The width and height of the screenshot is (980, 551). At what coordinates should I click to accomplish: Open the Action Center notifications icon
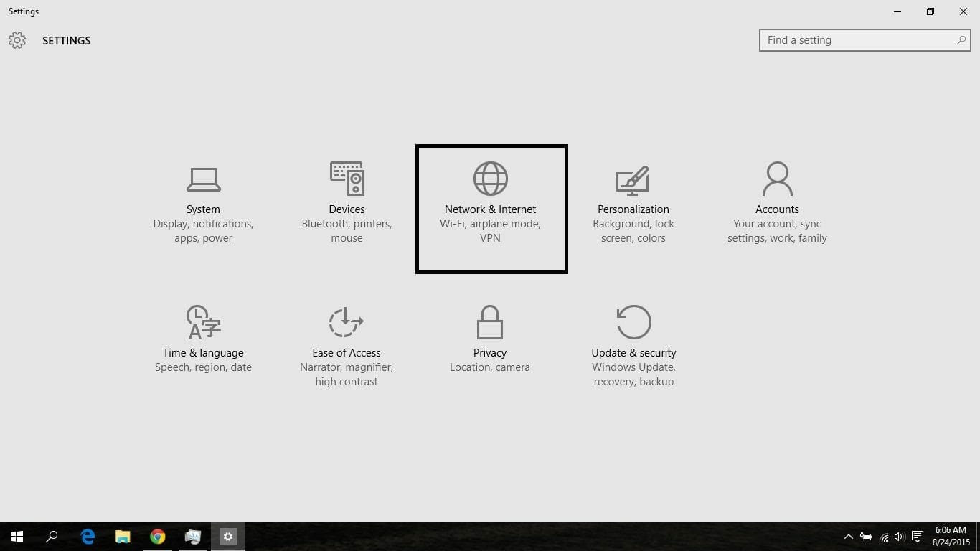(x=918, y=537)
